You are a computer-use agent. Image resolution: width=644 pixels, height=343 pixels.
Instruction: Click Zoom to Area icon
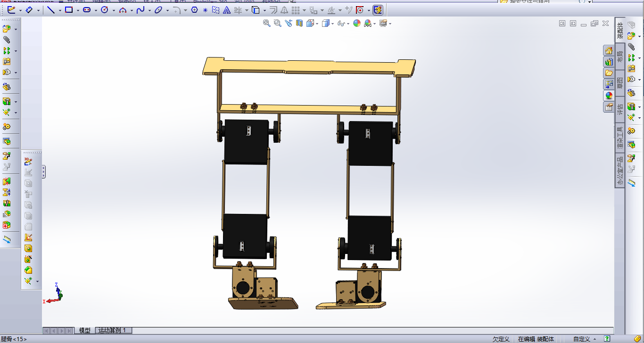278,23
